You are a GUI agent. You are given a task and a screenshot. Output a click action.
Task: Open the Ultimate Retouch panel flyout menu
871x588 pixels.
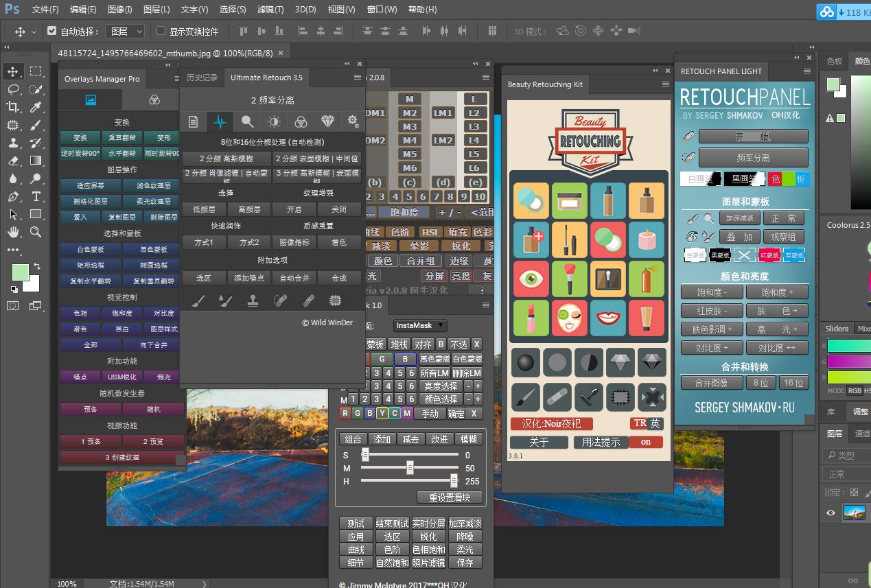[357, 78]
